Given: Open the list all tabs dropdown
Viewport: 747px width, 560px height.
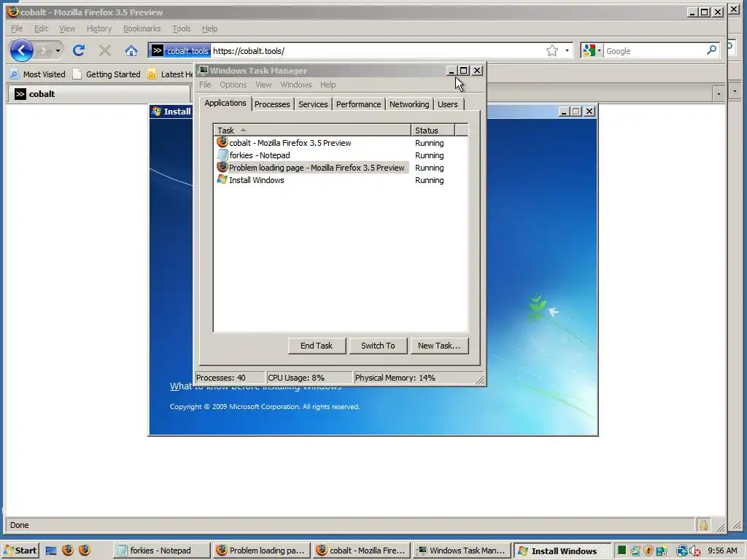Looking at the screenshot, I should 719,94.
